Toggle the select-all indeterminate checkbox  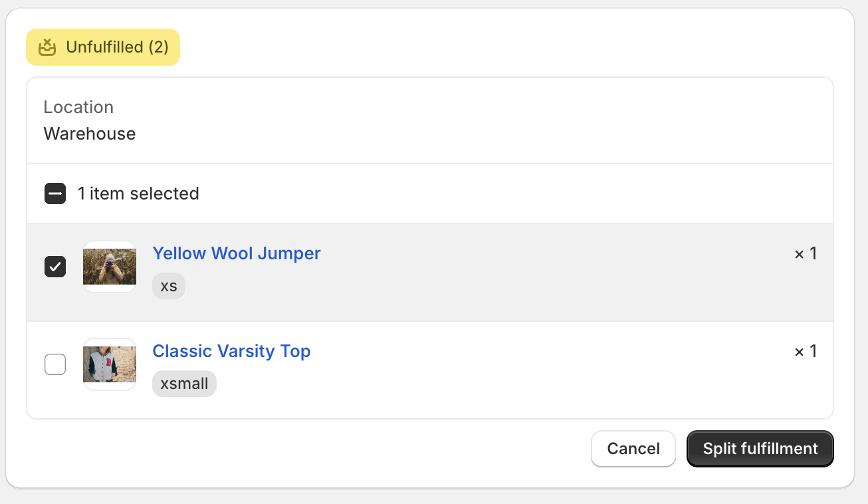tap(55, 193)
